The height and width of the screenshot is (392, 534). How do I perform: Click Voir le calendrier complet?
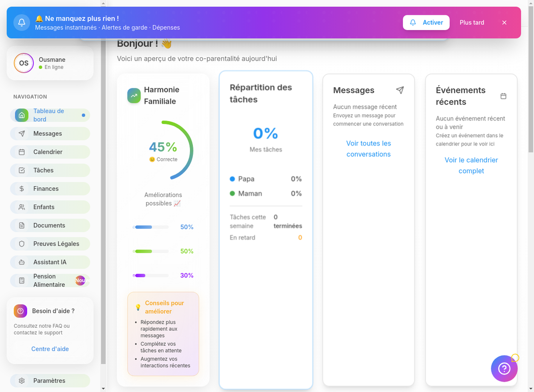click(471, 165)
